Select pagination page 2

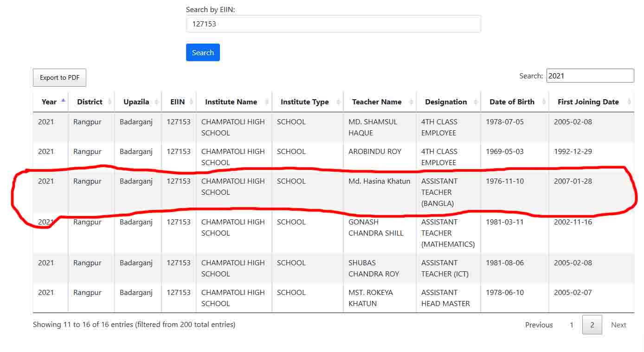click(x=592, y=325)
